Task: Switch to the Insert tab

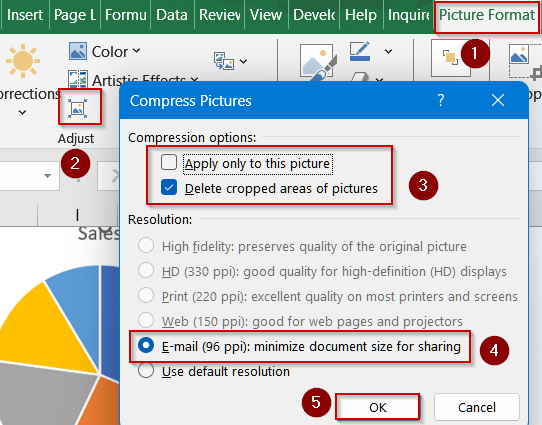Action: [x=25, y=15]
